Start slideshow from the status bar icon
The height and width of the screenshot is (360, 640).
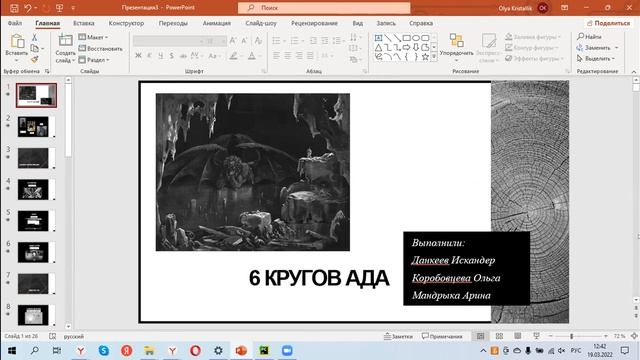(x=536, y=336)
